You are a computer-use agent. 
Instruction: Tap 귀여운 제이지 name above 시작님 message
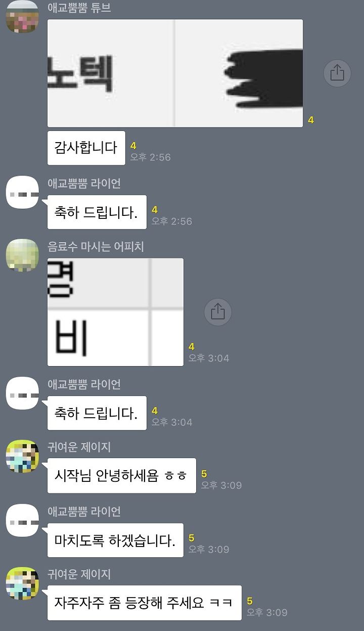click(x=79, y=447)
